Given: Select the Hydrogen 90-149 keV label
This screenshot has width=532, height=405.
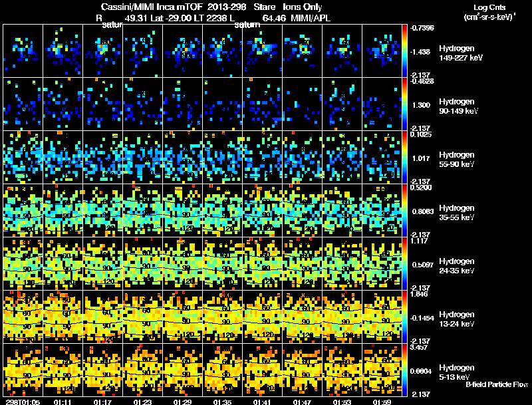Looking at the screenshot, I should pyautogui.click(x=458, y=106).
